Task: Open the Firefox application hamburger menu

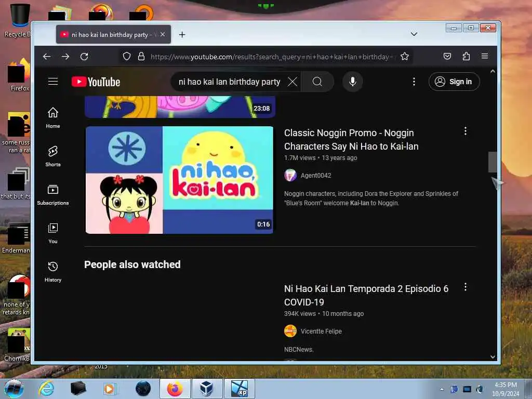Action: tap(485, 56)
